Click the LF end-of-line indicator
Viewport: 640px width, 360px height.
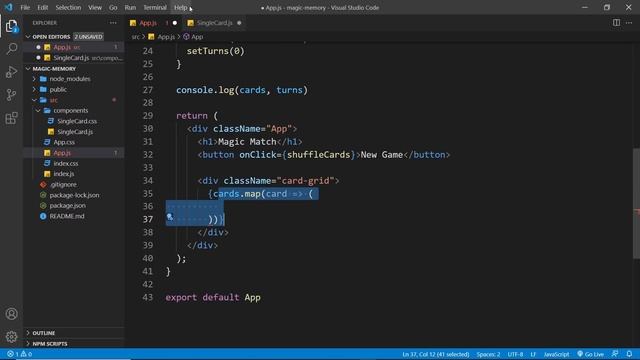[x=533, y=354]
